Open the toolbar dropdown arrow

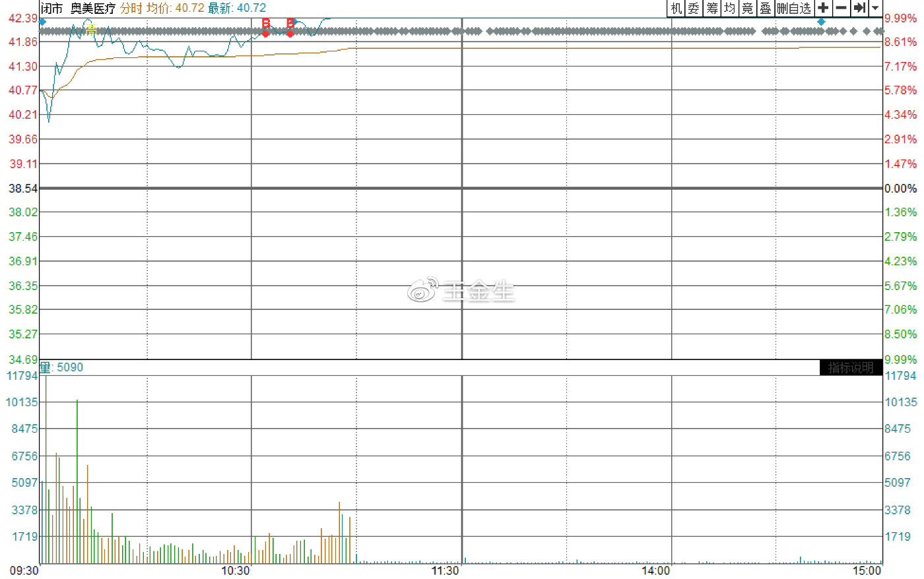click(x=875, y=8)
